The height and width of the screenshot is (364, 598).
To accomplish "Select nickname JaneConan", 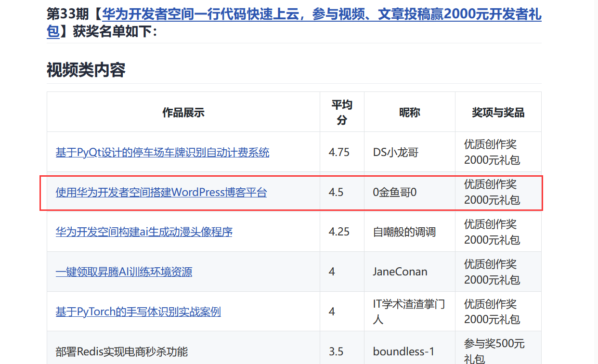I will point(400,272).
